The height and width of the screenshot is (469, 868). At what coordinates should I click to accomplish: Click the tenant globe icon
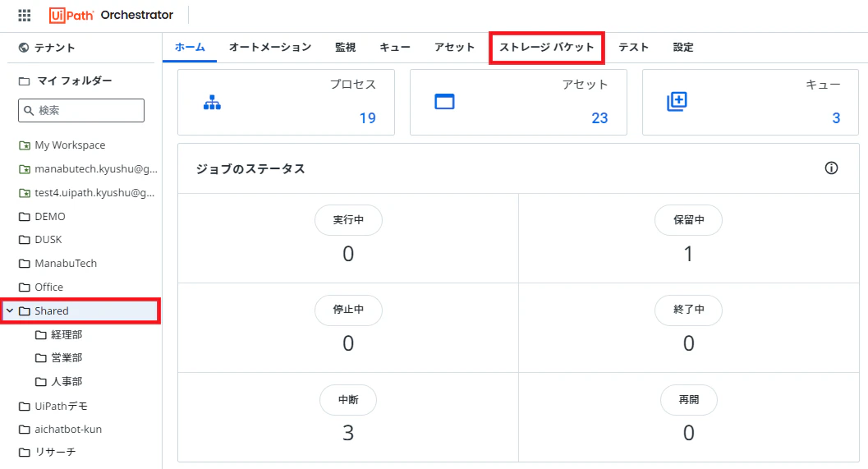pyautogui.click(x=23, y=48)
